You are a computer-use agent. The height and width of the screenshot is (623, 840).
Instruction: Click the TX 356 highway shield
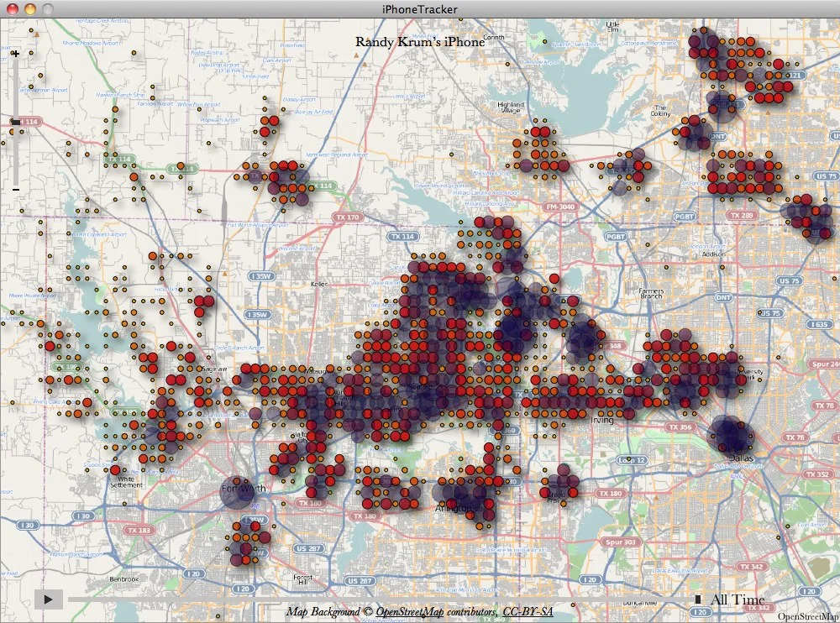pyautogui.click(x=680, y=427)
